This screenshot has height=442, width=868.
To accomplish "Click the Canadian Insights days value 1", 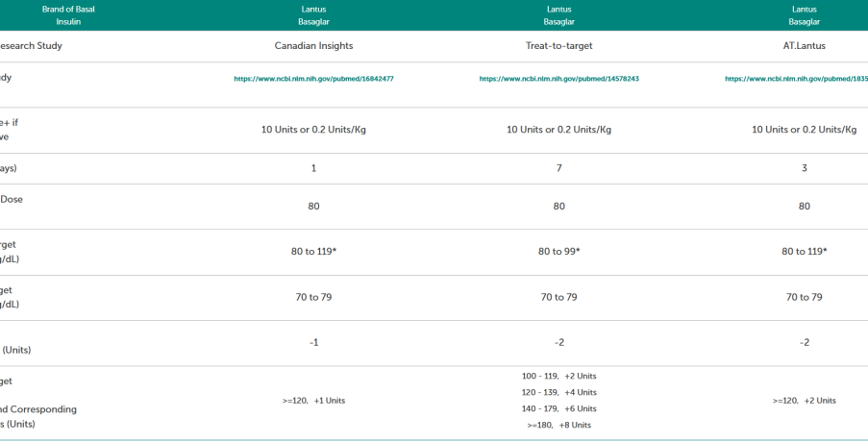I will (x=313, y=168).
